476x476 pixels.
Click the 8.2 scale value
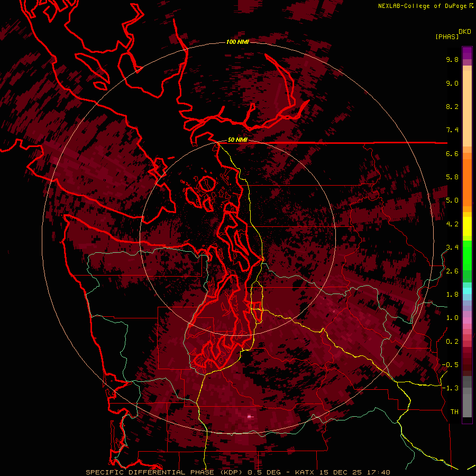point(452,107)
